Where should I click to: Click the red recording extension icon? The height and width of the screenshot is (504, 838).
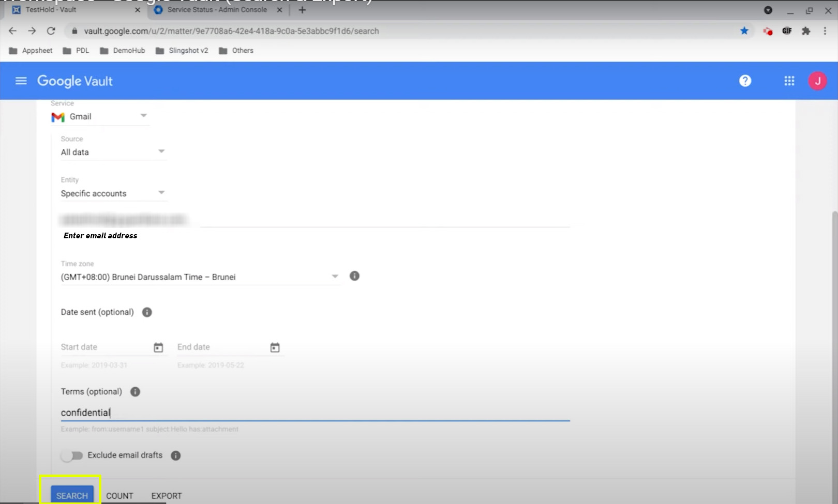click(768, 31)
